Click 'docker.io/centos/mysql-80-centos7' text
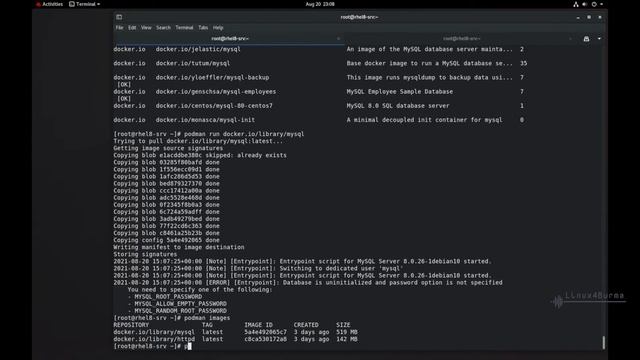 click(214, 106)
